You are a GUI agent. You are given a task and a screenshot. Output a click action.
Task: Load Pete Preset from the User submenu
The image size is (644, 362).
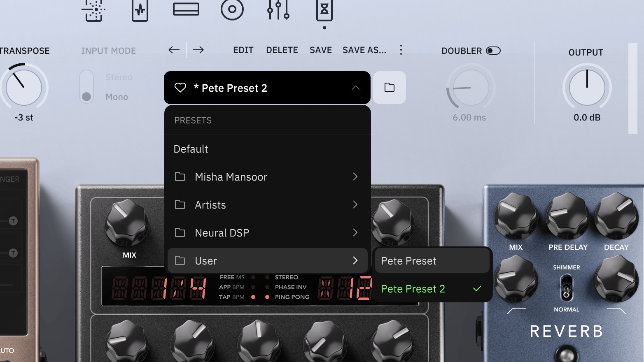[432, 261]
